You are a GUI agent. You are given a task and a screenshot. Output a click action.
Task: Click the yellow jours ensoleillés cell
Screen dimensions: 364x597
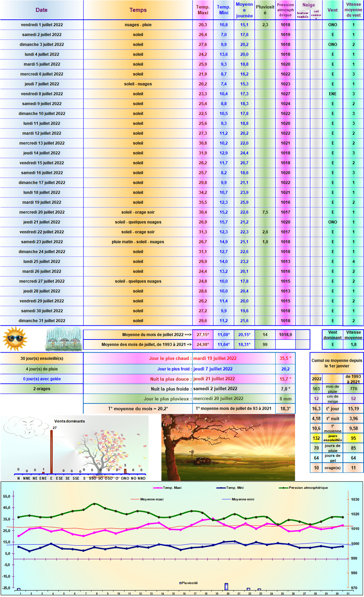[x=333, y=438]
